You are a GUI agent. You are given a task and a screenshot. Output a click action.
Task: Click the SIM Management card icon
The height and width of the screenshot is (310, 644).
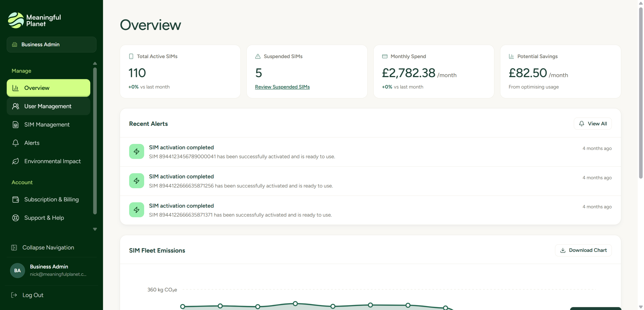click(16, 125)
